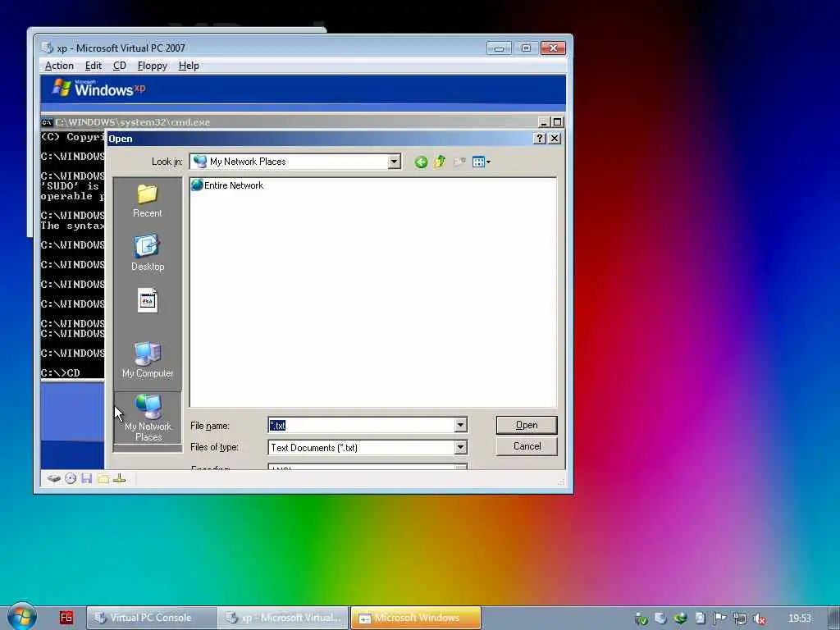The height and width of the screenshot is (630, 840).
Task: Click the Help question mark on Open dialog
Action: pos(540,139)
